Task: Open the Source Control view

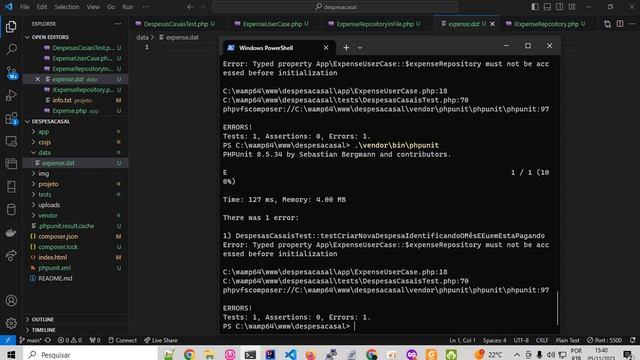Action: [x=11, y=73]
